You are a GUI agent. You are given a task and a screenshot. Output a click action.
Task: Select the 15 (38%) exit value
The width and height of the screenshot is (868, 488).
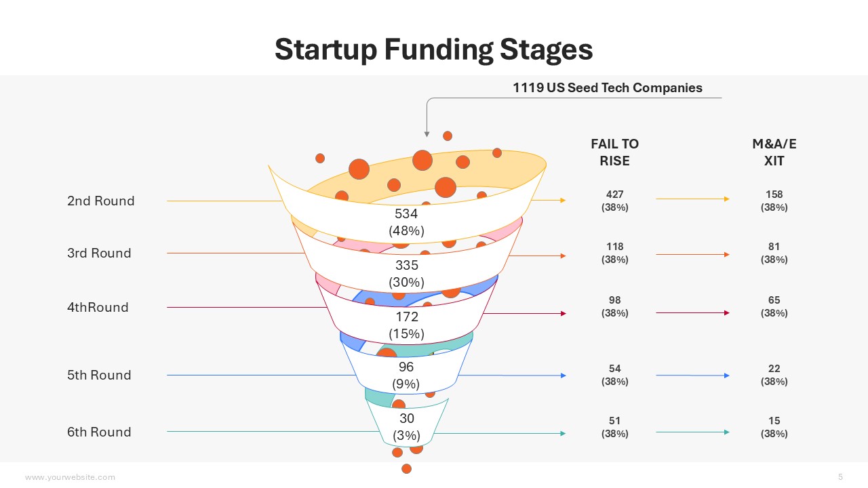[774, 427]
